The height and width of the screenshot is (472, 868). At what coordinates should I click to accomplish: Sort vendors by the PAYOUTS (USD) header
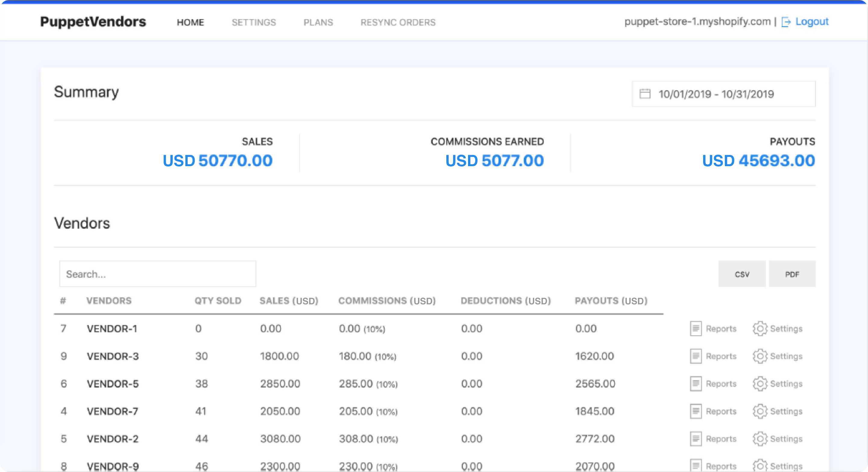611,301
